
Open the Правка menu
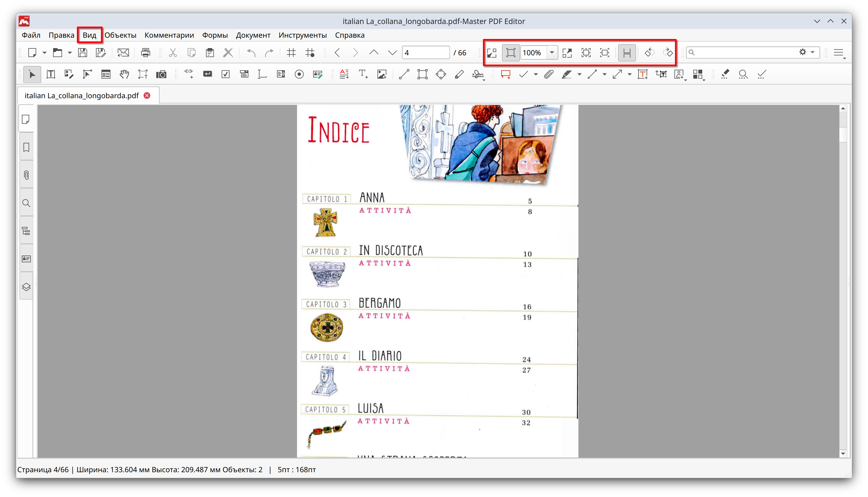62,35
